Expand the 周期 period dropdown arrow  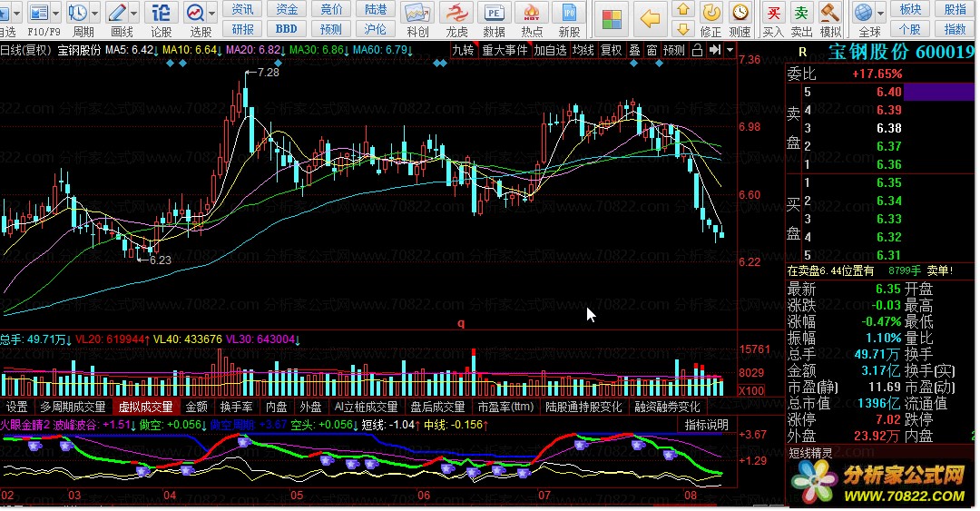pyautogui.click(x=95, y=13)
